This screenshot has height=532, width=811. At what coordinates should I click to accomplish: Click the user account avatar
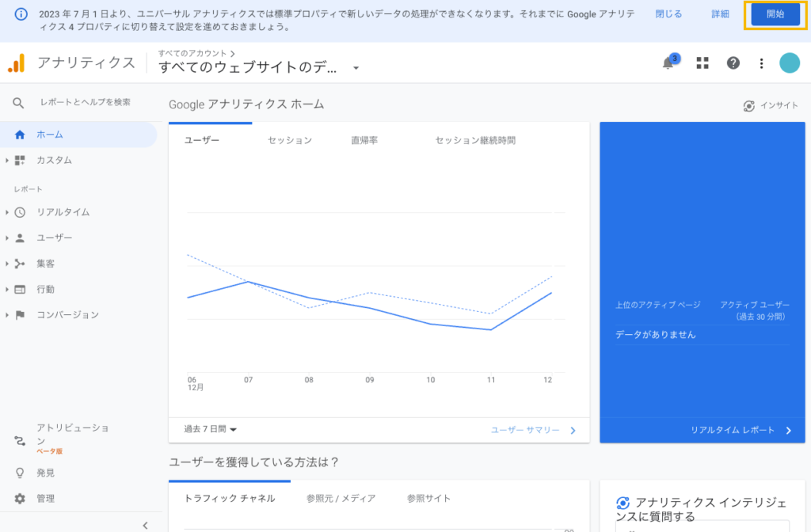point(789,63)
